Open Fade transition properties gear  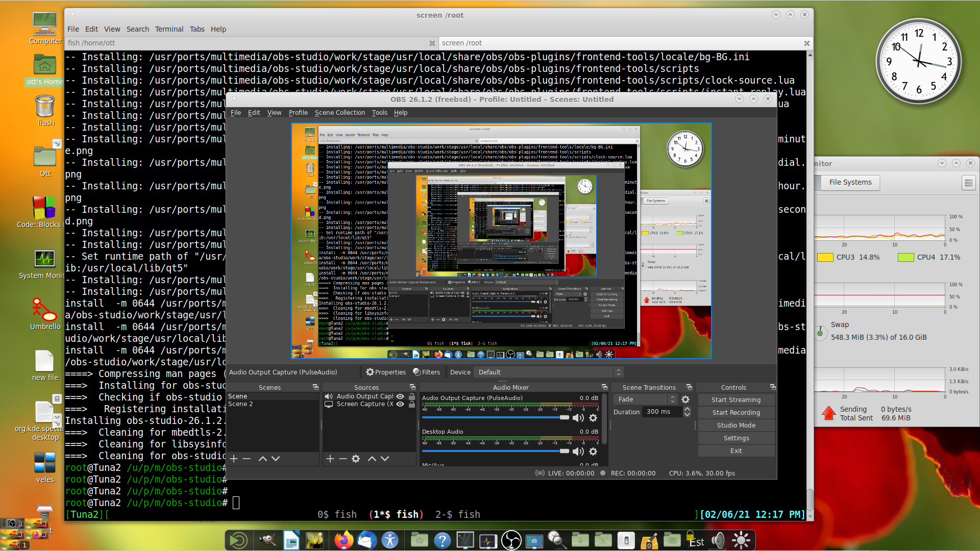(685, 399)
